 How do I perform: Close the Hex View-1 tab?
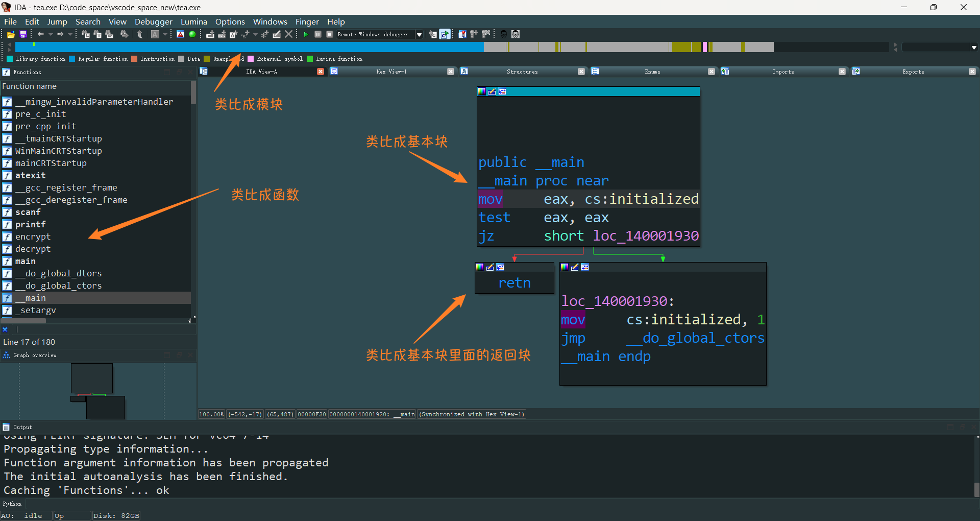(x=451, y=72)
